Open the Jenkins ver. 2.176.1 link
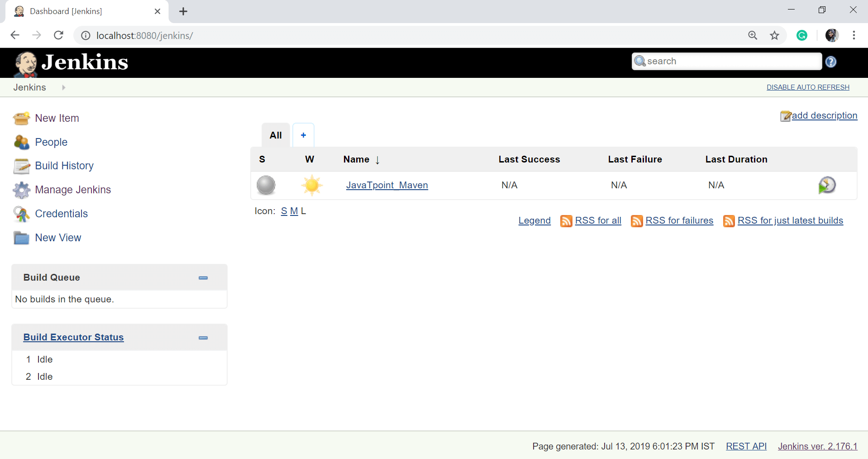Screen dimensions: 868x459 click(818, 446)
